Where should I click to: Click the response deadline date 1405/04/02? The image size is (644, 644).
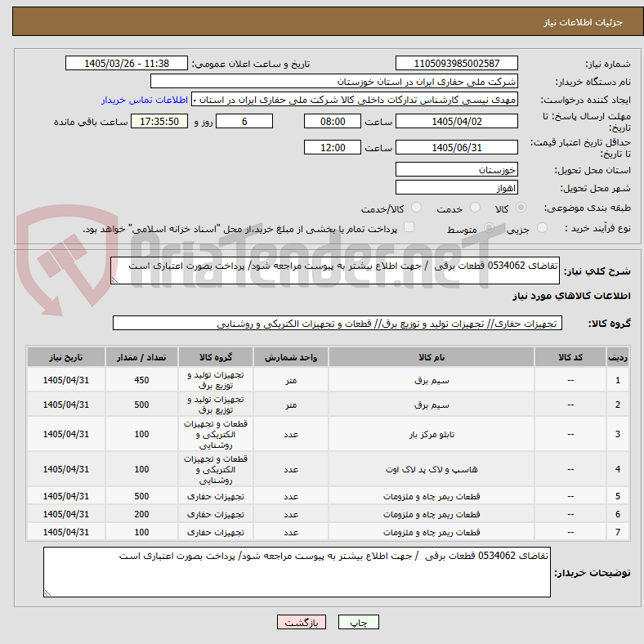457,121
